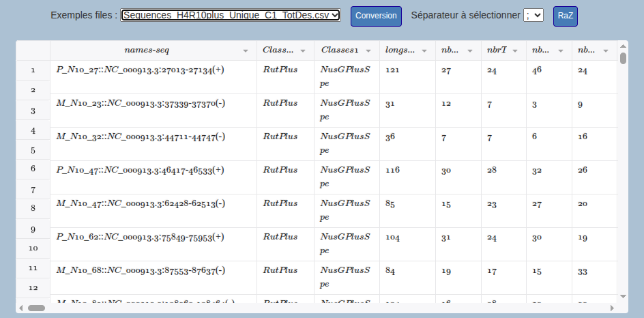Viewport: 644px width, 318px height.
Task: Click the vertical scrollbar down arrow
Action: coord(623,296)
